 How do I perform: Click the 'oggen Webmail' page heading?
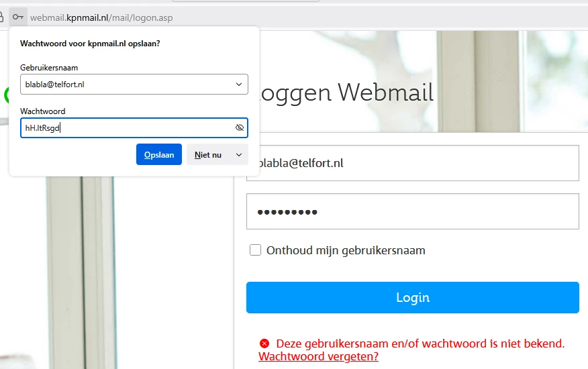click(345, 93)
